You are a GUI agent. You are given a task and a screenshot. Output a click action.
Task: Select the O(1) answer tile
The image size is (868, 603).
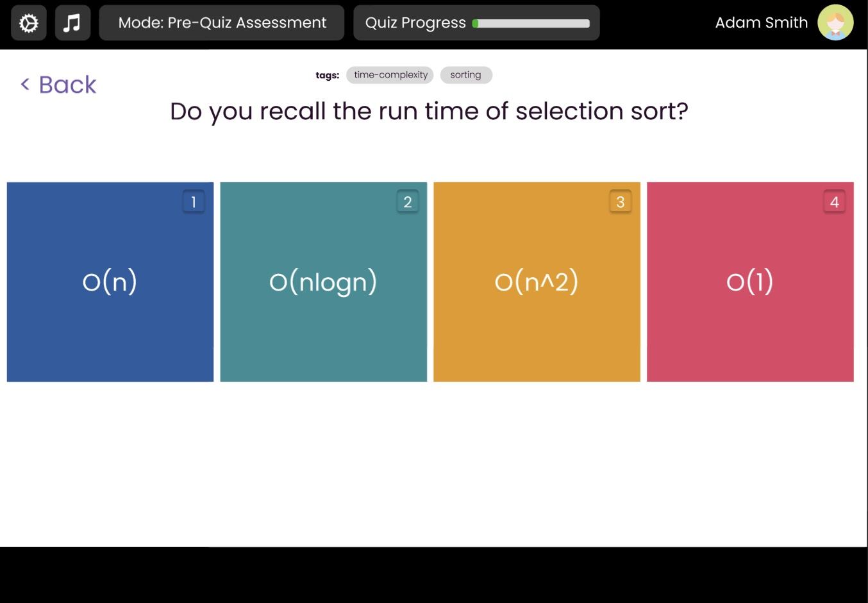pos(750,282)
